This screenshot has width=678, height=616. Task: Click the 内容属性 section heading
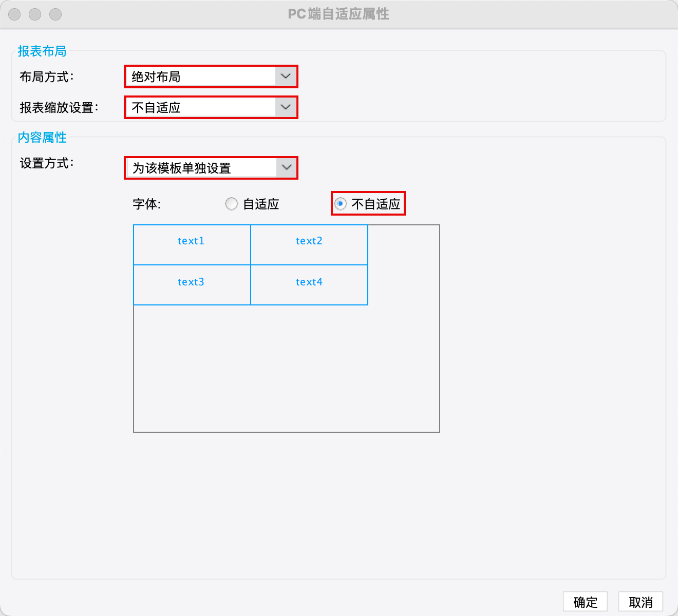point(42,138)
